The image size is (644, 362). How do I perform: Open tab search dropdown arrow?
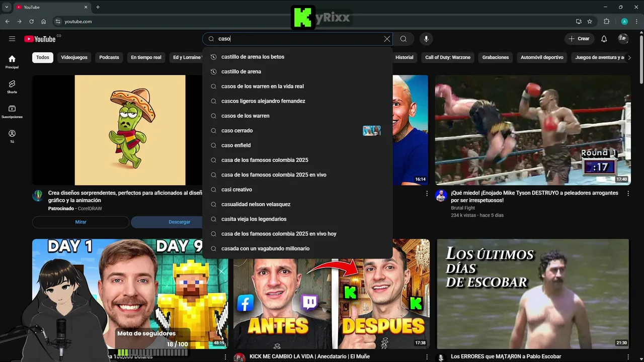pos(7,7)
